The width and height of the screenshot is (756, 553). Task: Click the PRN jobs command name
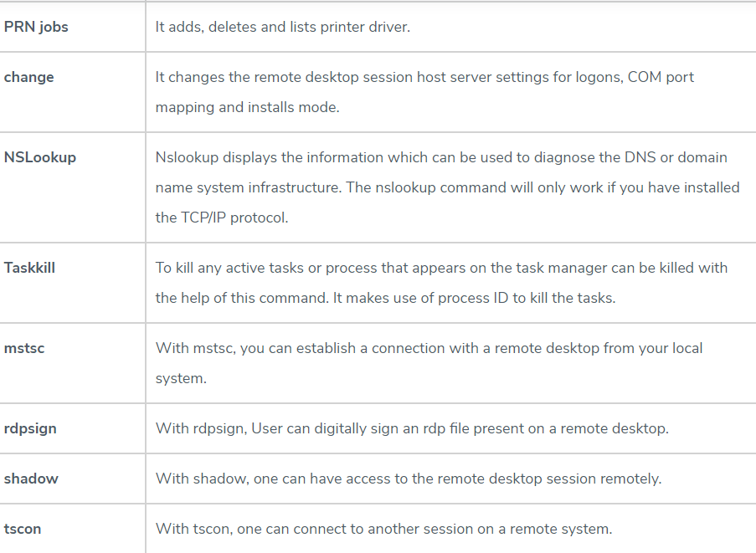tap(36, 27)
